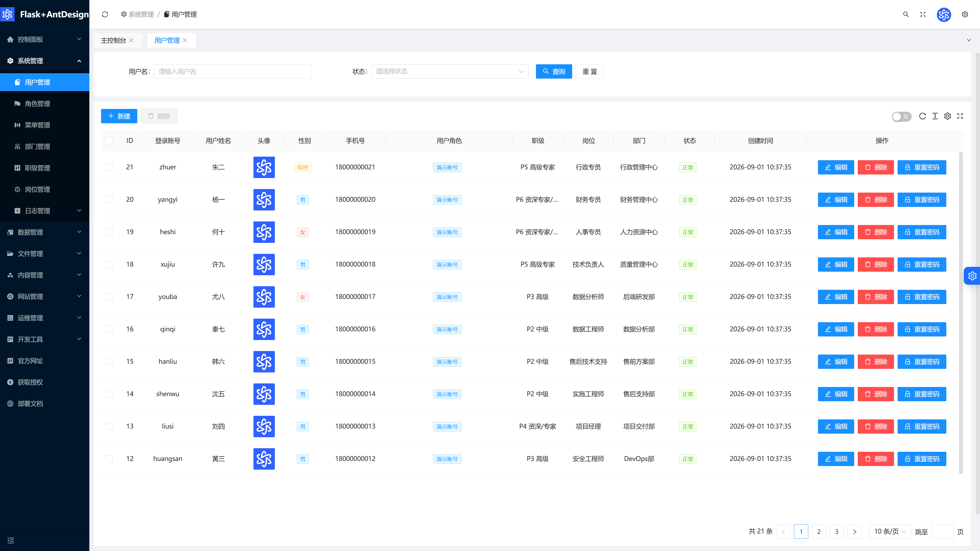
Task: Expand table to fullscreen icon
Action: pos(960,116)
